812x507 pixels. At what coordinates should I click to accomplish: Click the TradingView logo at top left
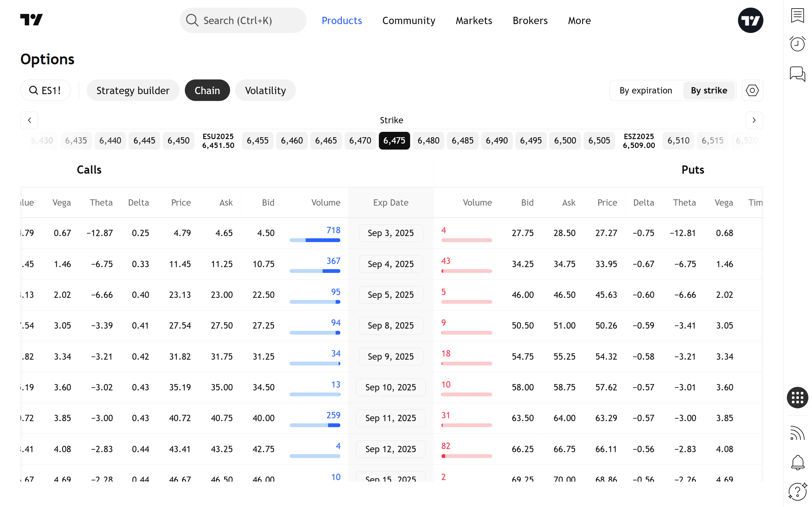pyautogui.click(x=31, y=20)
